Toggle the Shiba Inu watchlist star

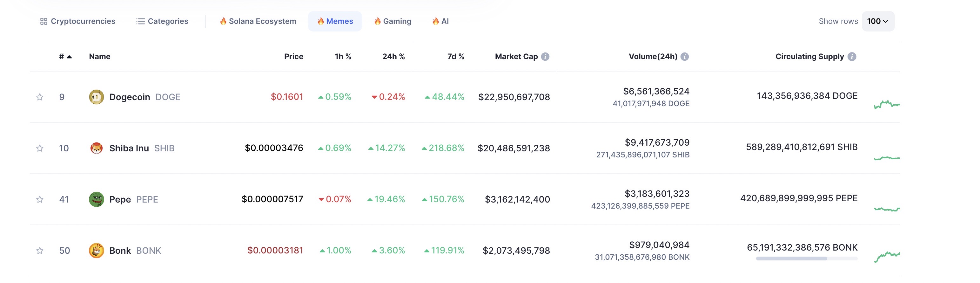40,148
